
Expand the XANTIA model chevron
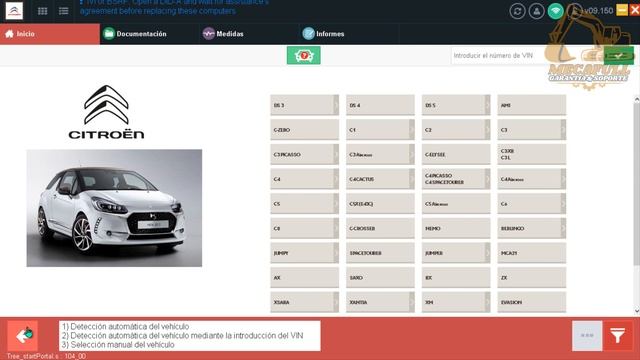(x=412, y=302)
